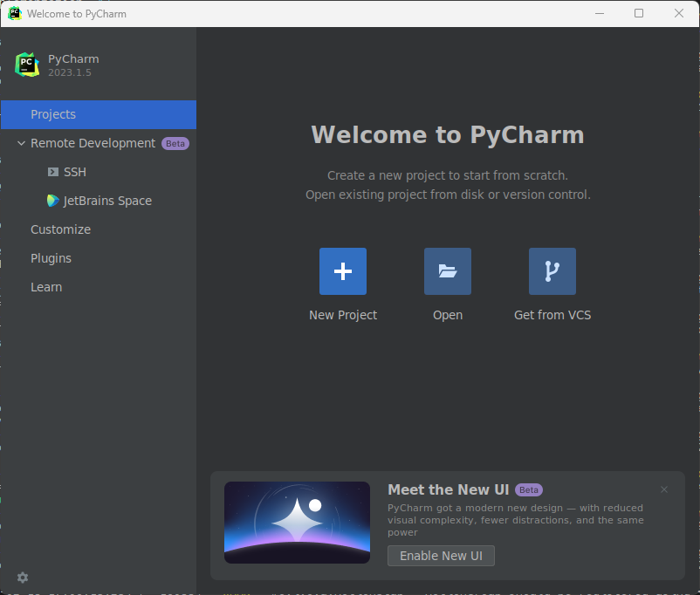The image size is (700, 595).
Task: Click the Beta badge beside Meet the New UI
Action: pyautogui.click(x=529, y=490)
